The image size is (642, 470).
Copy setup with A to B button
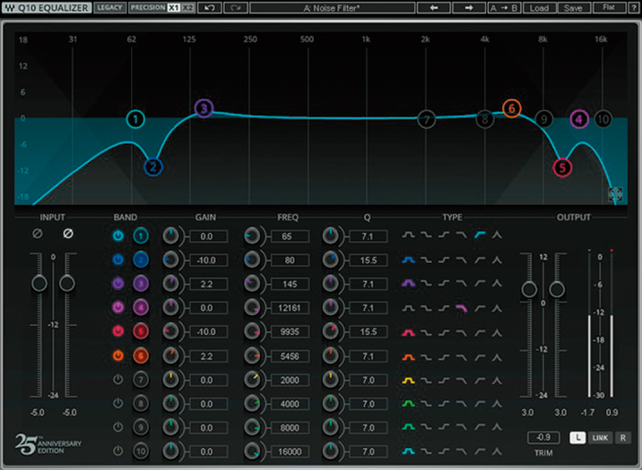coord(504,8)
